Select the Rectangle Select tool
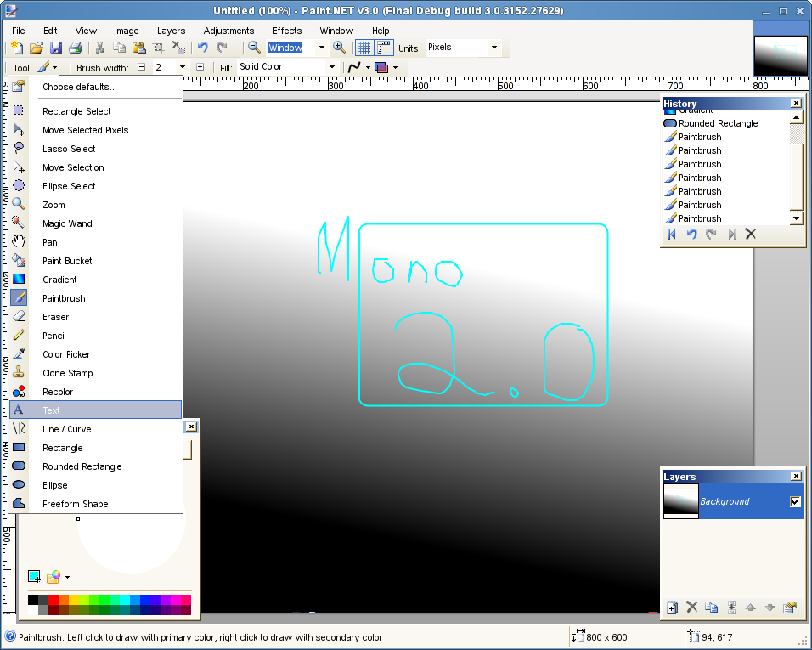The image size is (812, 650). 96,111
